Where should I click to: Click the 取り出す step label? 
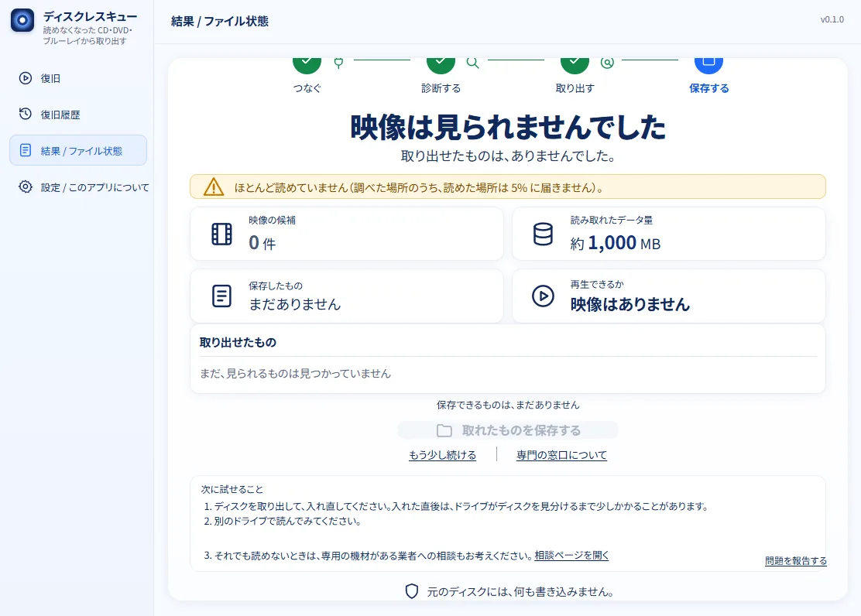[575, 88]
